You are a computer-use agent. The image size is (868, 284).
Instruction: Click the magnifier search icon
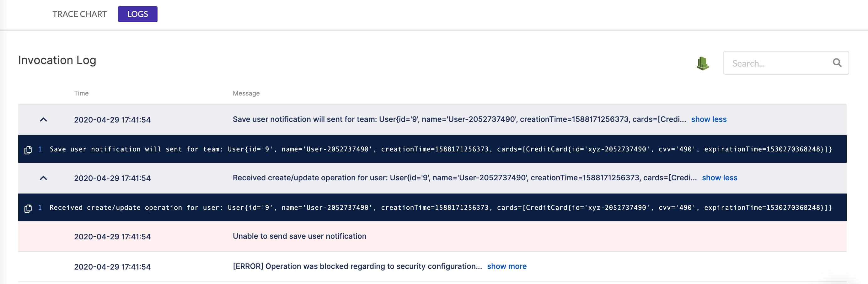click(837, 63)
